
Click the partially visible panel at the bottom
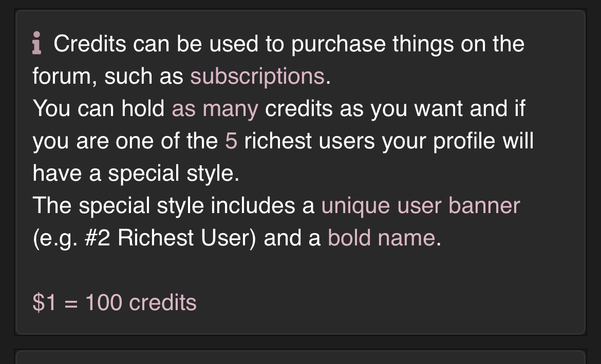tap(300, 357)
